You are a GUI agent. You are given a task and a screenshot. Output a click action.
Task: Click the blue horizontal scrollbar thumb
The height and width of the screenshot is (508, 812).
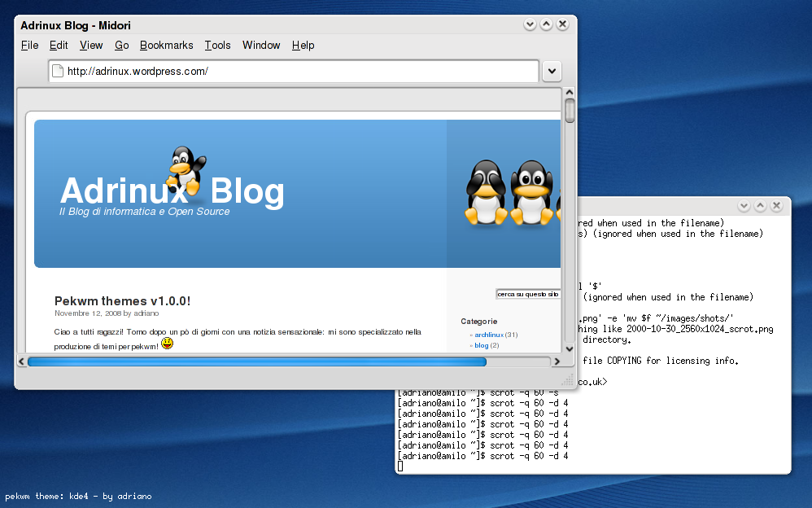pos(257,361)
